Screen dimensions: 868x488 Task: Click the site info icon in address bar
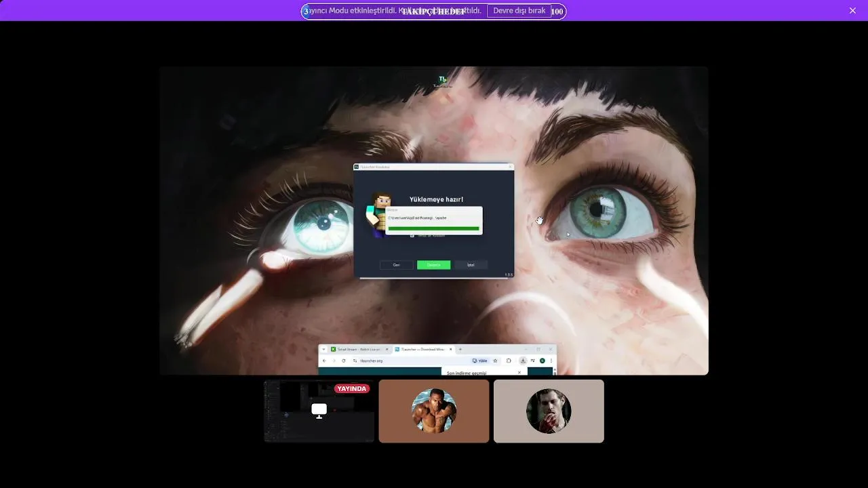point(355,361)
